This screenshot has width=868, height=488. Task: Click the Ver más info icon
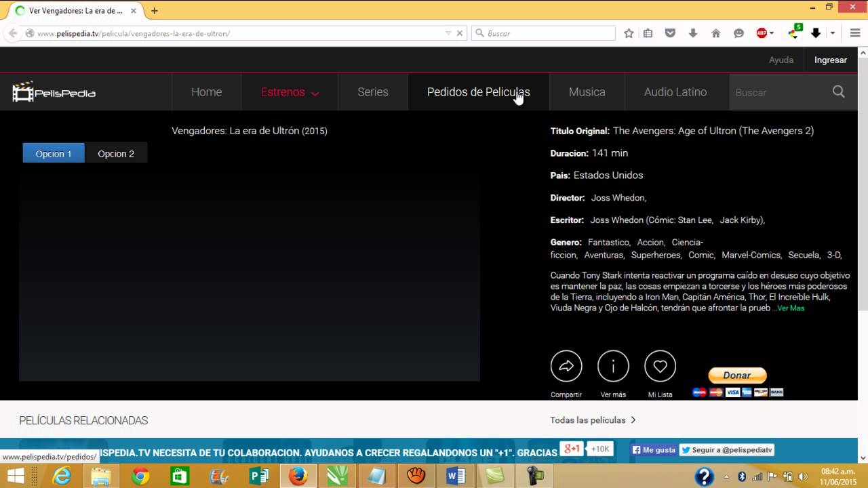click(x=613, y=367)
